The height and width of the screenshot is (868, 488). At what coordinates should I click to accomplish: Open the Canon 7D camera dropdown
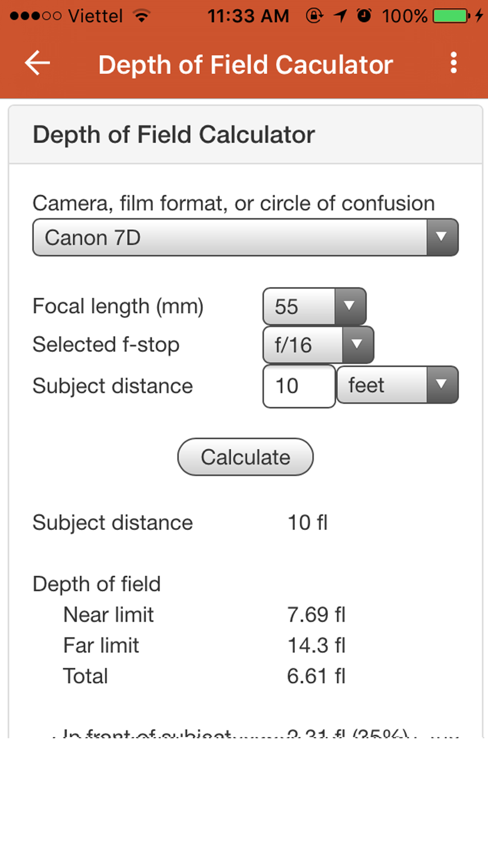245,238
